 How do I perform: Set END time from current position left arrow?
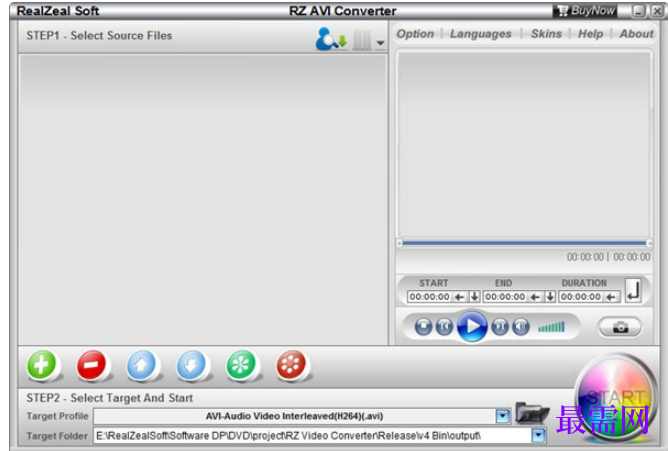pyautogui.click(x=535, y=297)
